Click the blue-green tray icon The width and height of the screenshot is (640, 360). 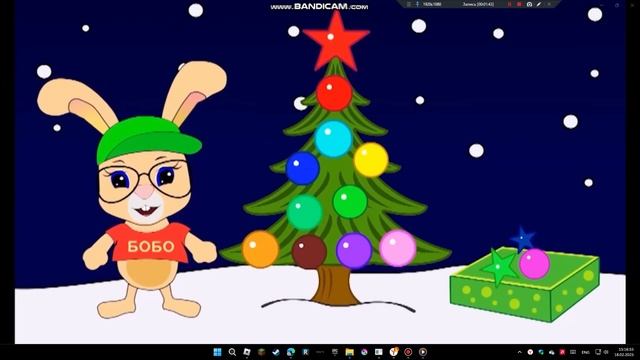541,352
